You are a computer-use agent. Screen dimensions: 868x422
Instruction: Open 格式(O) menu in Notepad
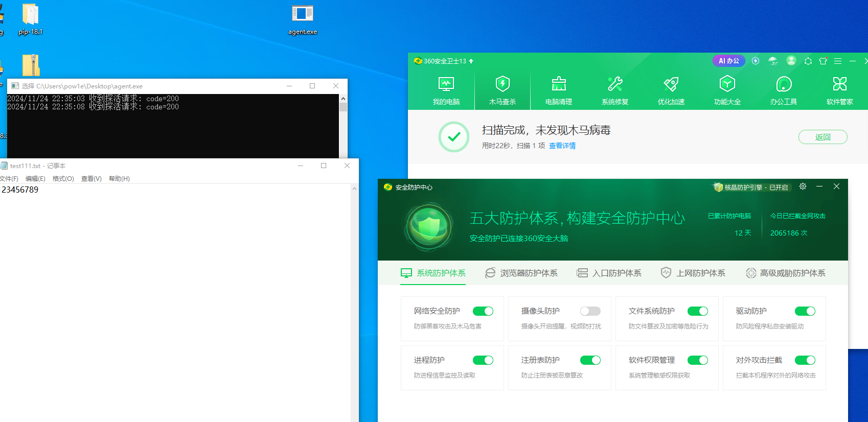63,179
